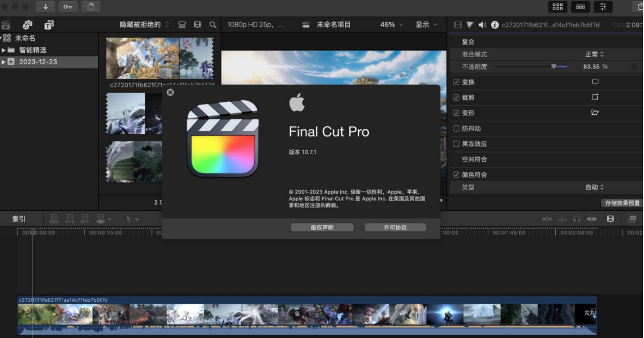Viewport: 644px width, 338px height.
Task: Click the 存储效果预置 button
Action: tap(622, 203)
